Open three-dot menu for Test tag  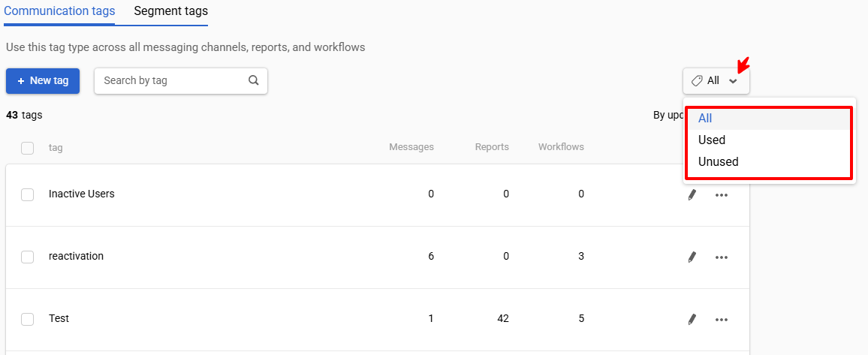pos(722,320)
